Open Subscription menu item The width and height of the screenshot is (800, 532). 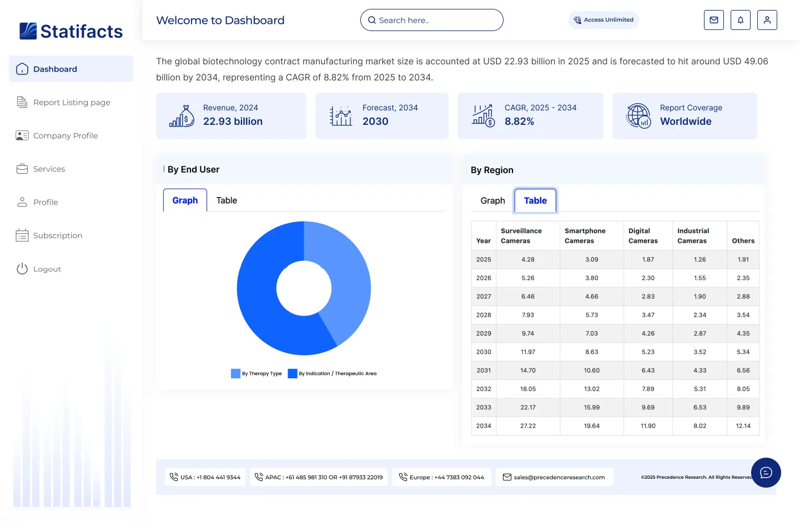71,235
